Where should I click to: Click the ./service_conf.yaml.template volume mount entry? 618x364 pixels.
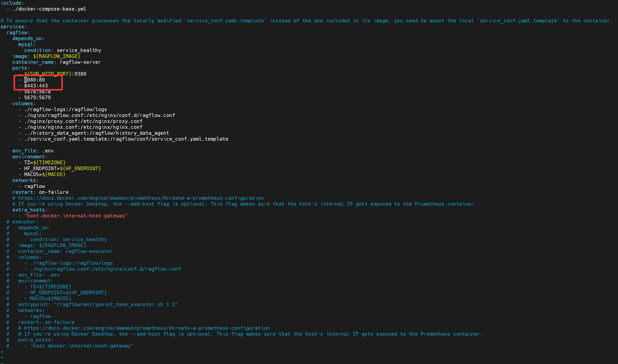126,139
